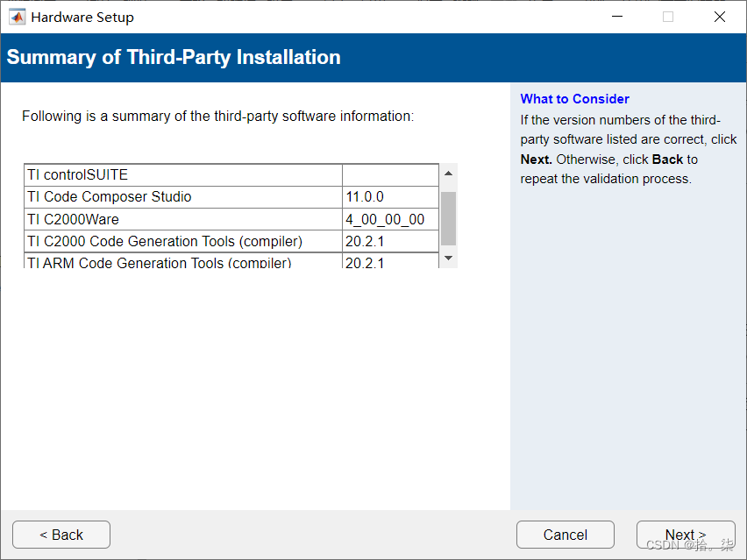The image size is (747, 560).
Task: Select the TI controlSUITE row
Action: coord(231,174)
